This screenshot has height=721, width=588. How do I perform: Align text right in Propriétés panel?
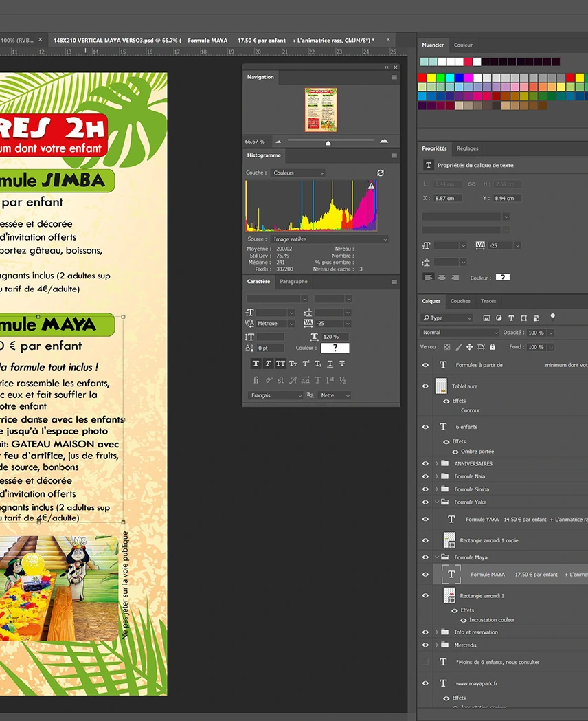tap(455, 278)
